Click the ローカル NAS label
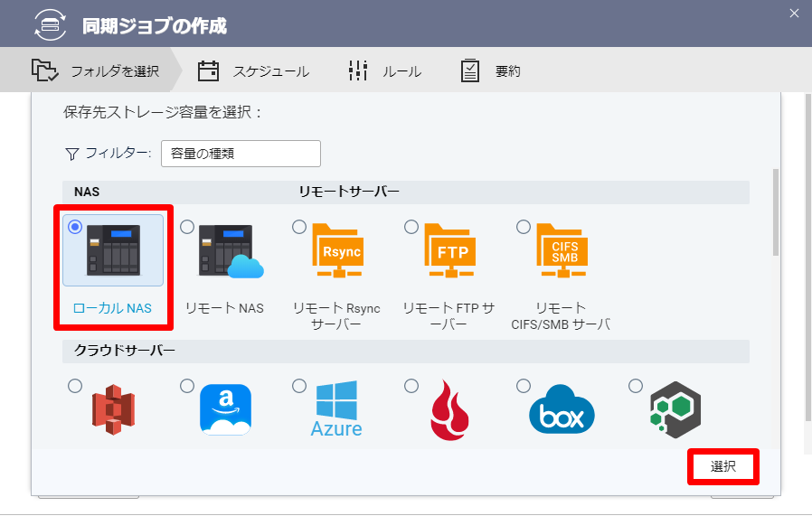 coord(112,308)
